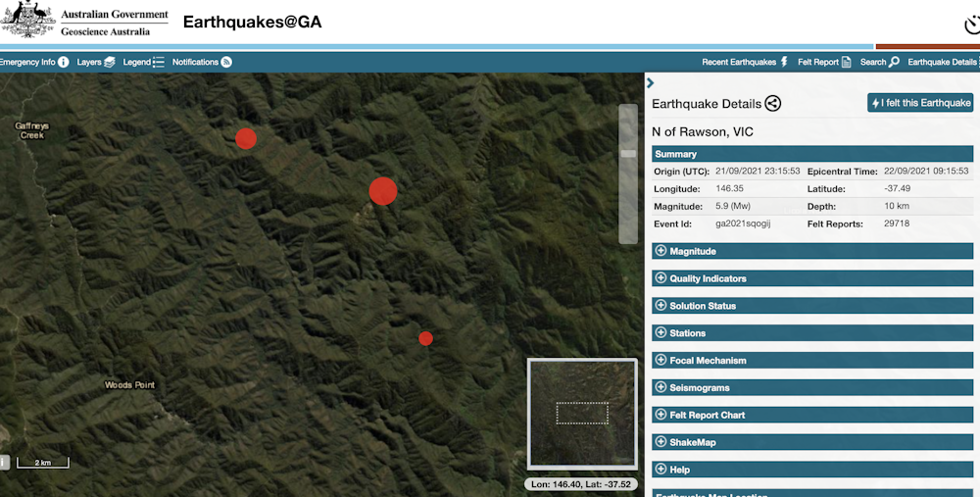The width and height of the screenshot is (980, 497).
Task: Select the largest red earthquake marker
Action: coord(383,191)
